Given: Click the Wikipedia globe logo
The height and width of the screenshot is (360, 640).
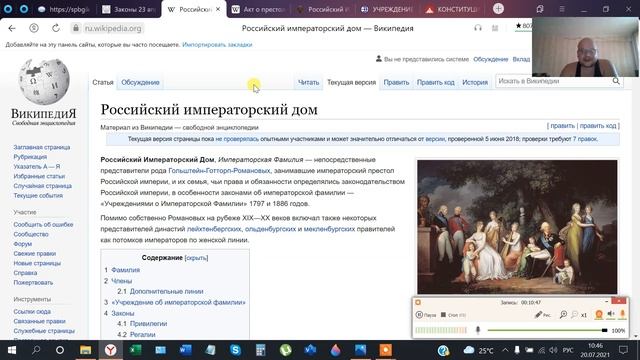Looking at the screenshot, I should [x=44, y=82].
